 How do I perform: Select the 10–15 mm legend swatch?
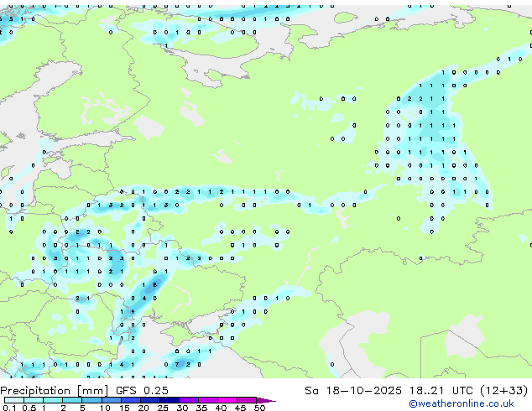112,400
